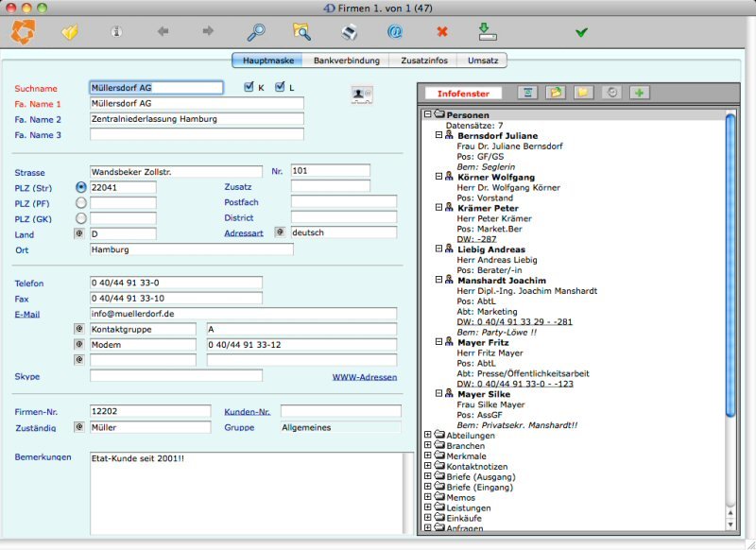Open the WWW-Adressen link

tap(364, 377)
